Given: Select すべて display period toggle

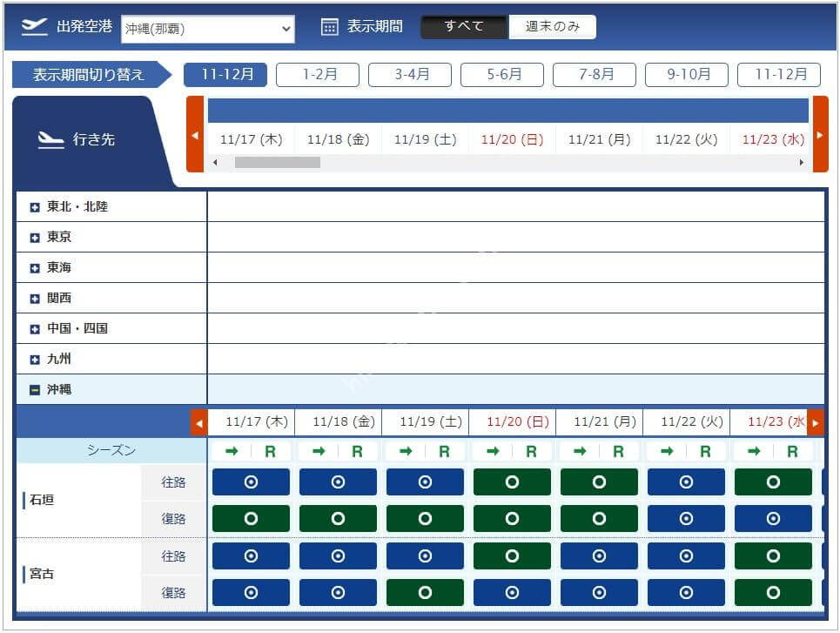Looking at the screenshot, I should coord(464,26).
